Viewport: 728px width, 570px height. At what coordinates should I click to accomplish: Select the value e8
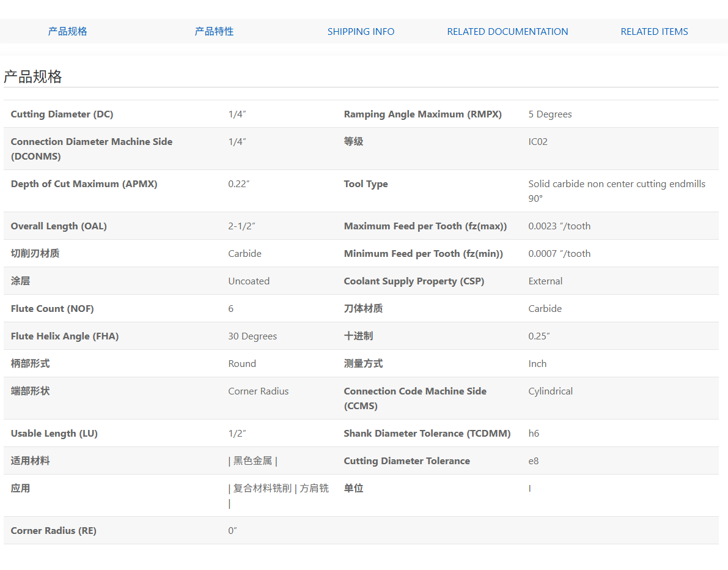534,461
